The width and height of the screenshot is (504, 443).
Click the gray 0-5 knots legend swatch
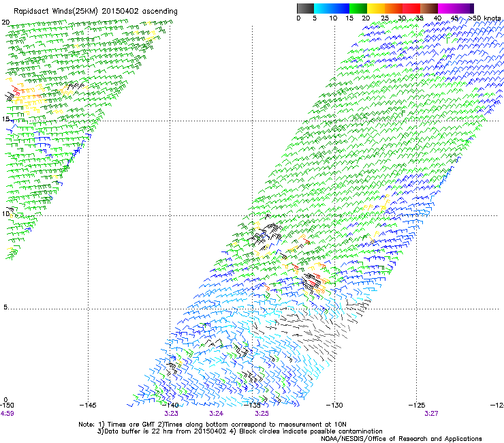coord(305,8)
